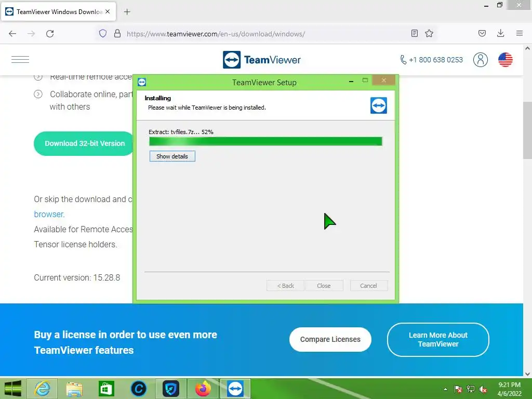
Task: Click the forward navigation arrow
Action: point(31,34)
